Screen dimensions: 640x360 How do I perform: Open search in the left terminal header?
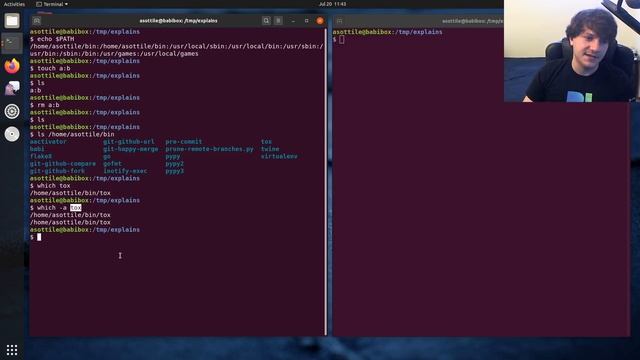266,20
